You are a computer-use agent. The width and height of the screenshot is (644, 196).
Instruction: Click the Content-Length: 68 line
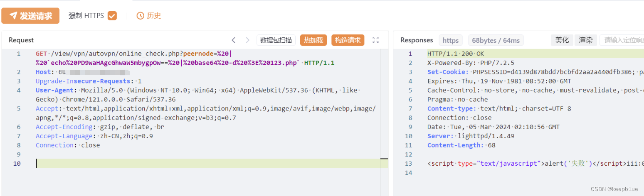click(x=461, y=145)
